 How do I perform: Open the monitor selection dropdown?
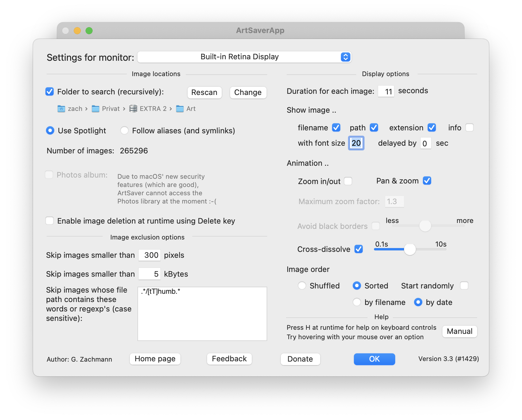(x=244, y=57)
